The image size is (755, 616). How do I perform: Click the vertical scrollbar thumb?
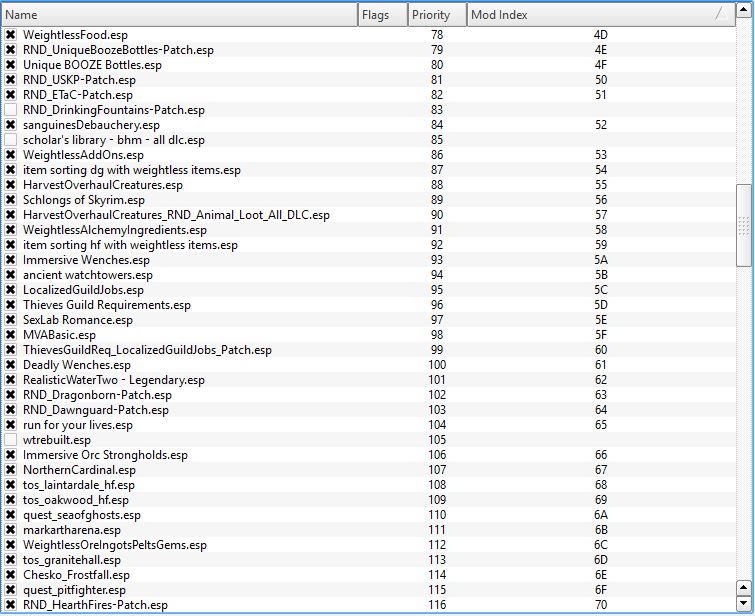[x=744, y=225]
